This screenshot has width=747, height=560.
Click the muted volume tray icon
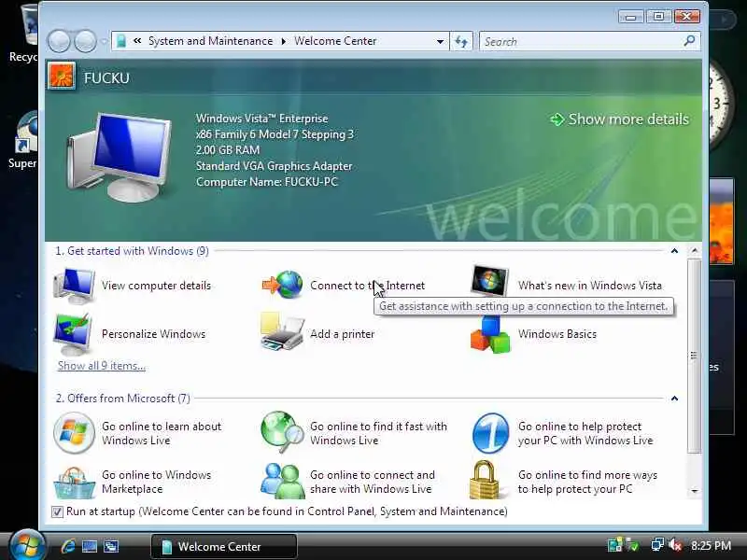675,545
